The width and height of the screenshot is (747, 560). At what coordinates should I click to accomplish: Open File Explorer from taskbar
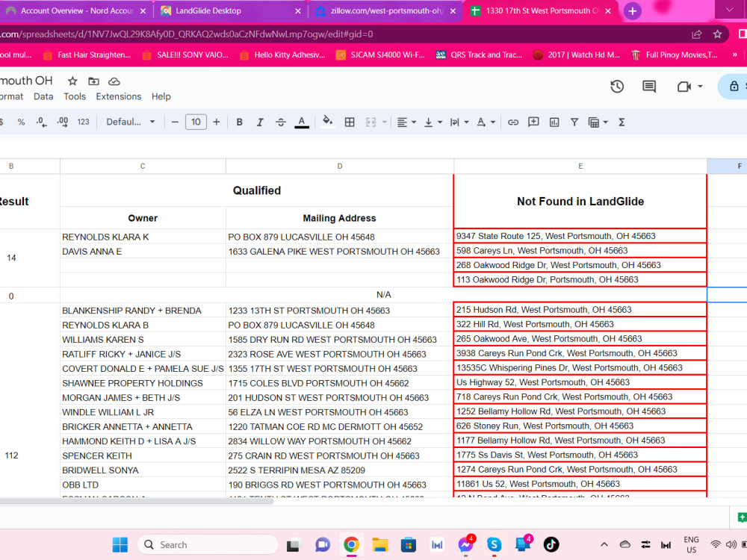pyautogui.click(x=379, y=545)
